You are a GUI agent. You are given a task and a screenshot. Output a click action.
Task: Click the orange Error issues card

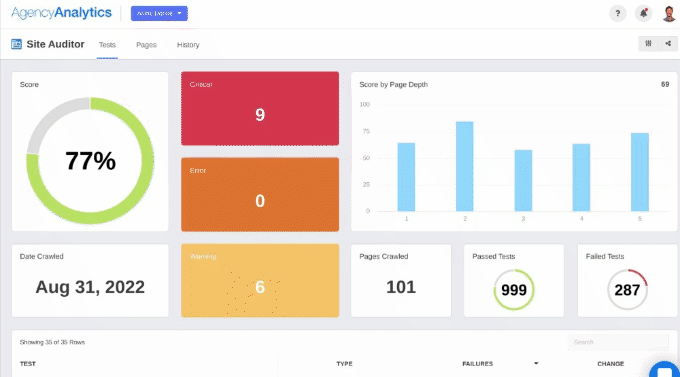(260, 194)
